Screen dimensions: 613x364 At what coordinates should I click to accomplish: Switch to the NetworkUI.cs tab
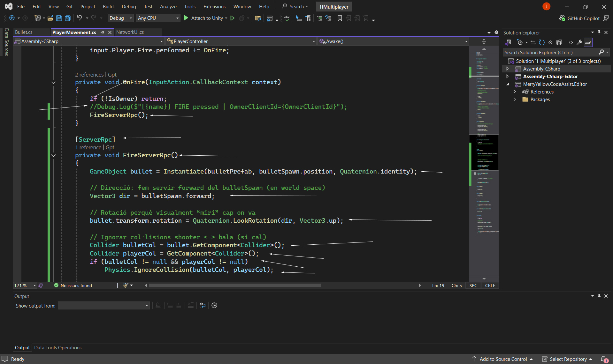pyautogui.click(x=130, y=32)
